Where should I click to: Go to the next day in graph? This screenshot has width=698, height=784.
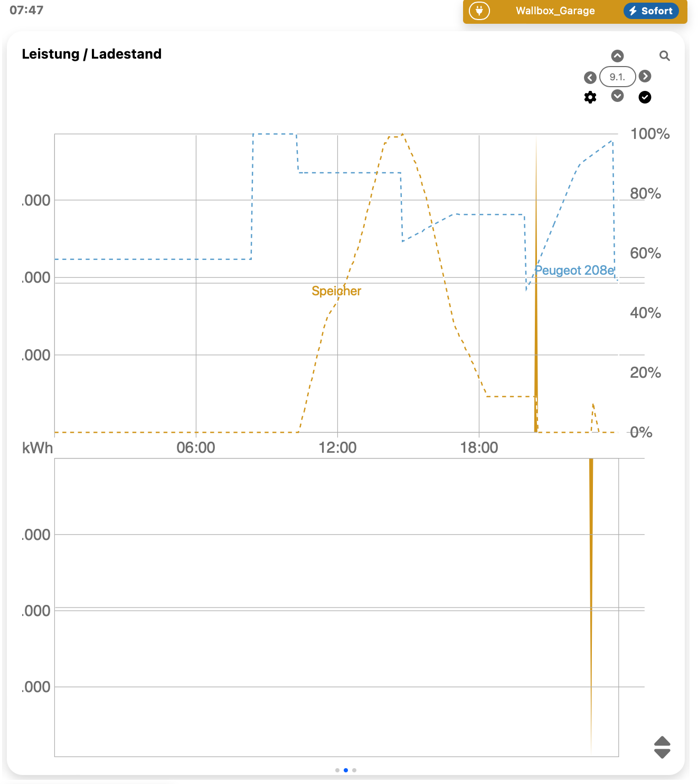pyautogui.click(x=645, y=76)
